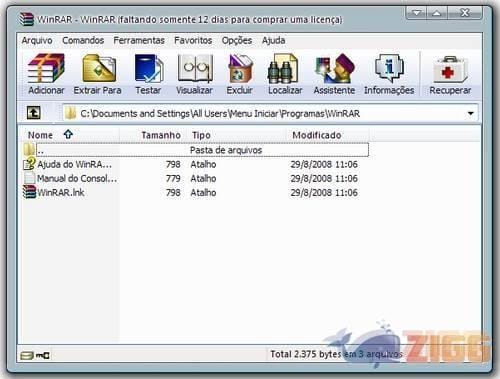Select the 'Ajuda do WinRA...' file name
This screenshot has width=500, height=379.
tap(74, 164)
